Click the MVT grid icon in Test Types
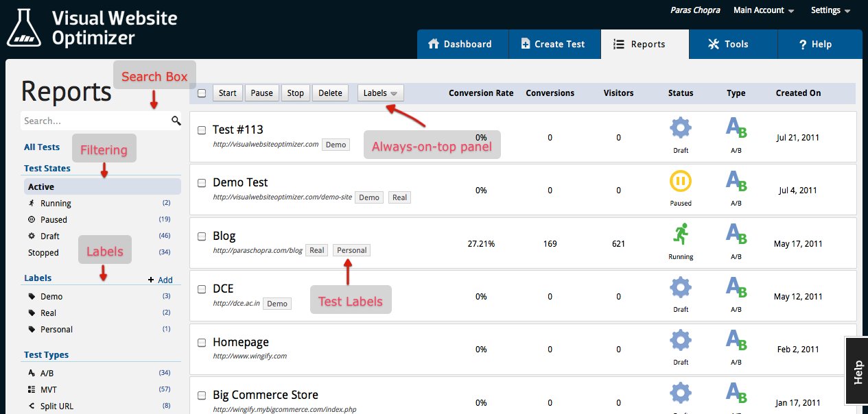The height and width of the screenshot is (414, 868). (32, 390)
